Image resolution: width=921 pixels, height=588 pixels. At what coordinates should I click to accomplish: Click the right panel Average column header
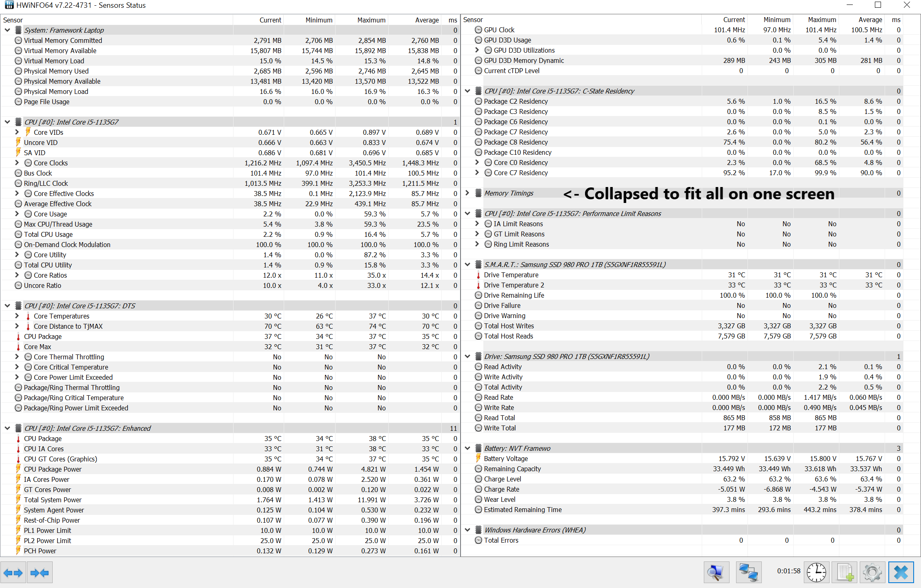click(x=870, y=20)
